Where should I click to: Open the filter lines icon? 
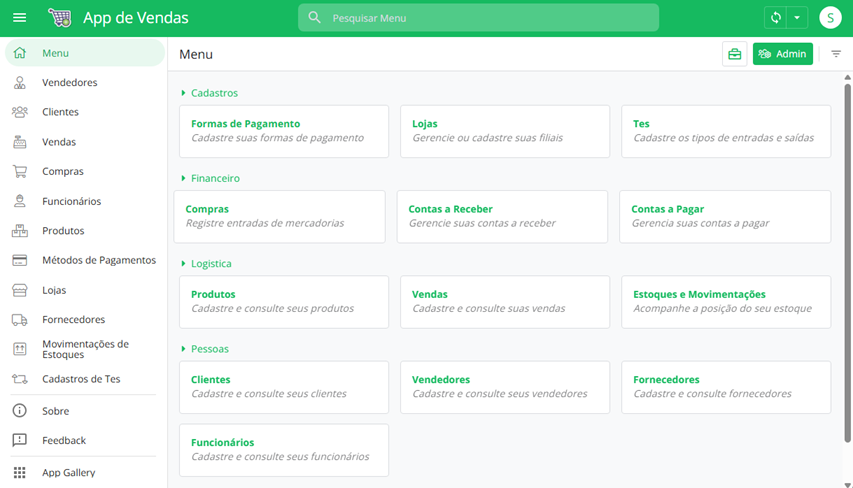pyautogui.click(x=836, y=54)
